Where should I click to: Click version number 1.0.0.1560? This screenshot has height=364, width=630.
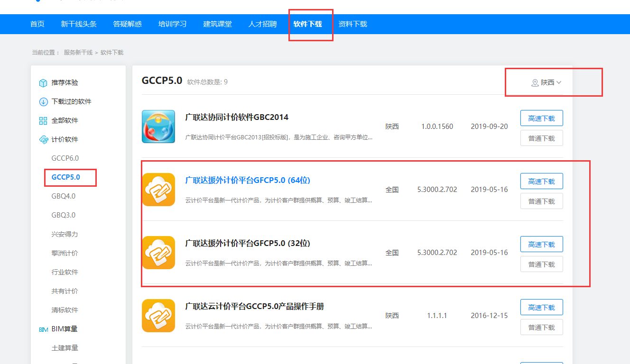[x=437, y=127]
